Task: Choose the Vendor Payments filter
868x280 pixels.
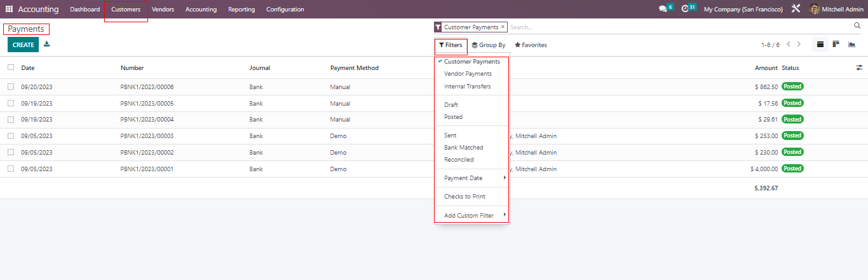Action: [468, 74]
